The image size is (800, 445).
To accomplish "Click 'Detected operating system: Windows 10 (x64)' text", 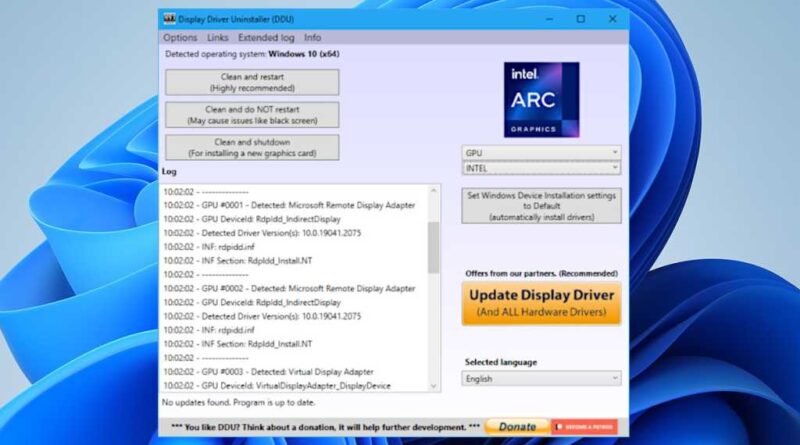I will pos(252,54).
